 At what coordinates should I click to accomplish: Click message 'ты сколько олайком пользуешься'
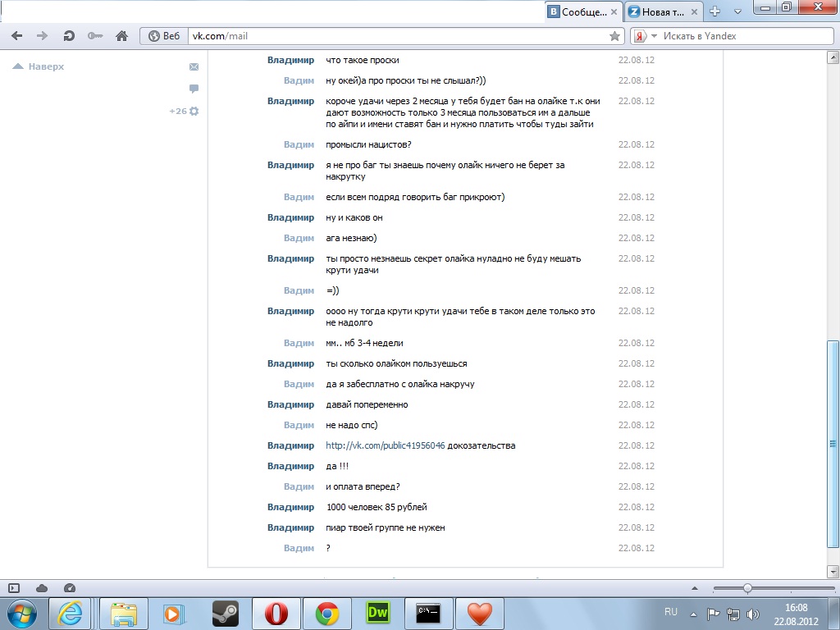pyautogui.click(x=396, y=363)
